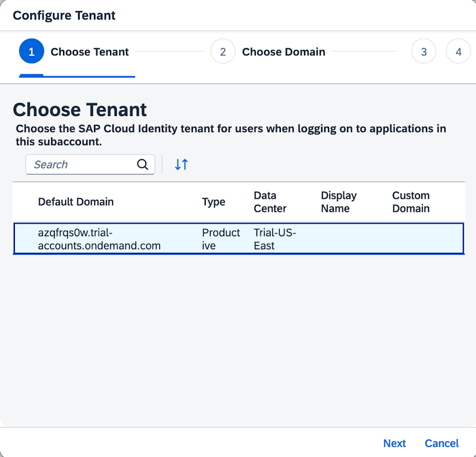Click the search magnifier icon
Viewport: 476px width, 457px height.
pyautogui.click(x=142, y=165)
